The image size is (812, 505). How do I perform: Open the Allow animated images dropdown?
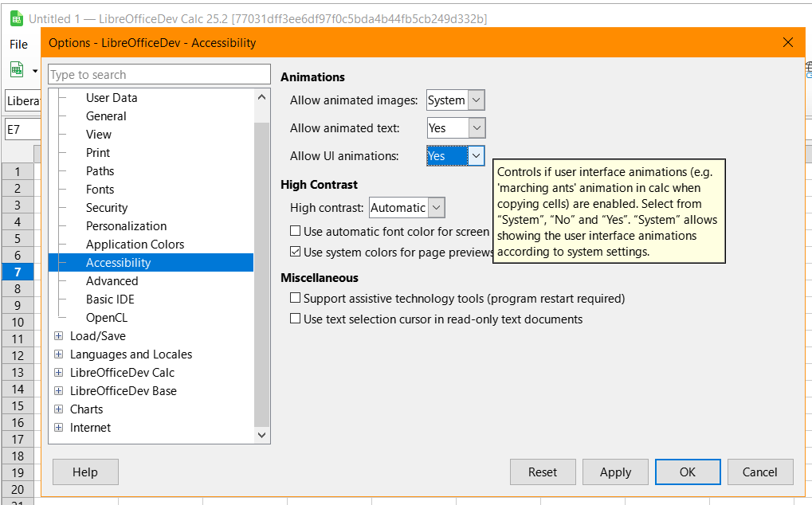click(455, 100)
